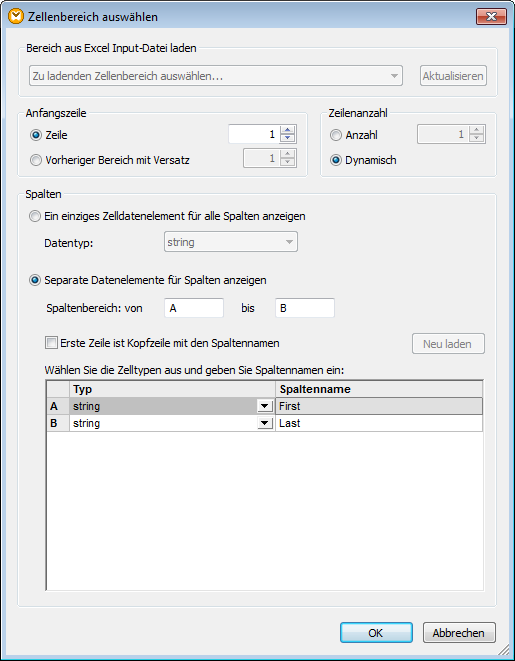This screenshot has height=661, width=515.
Task: Select row header B in table
Action: tap(58, 423)
